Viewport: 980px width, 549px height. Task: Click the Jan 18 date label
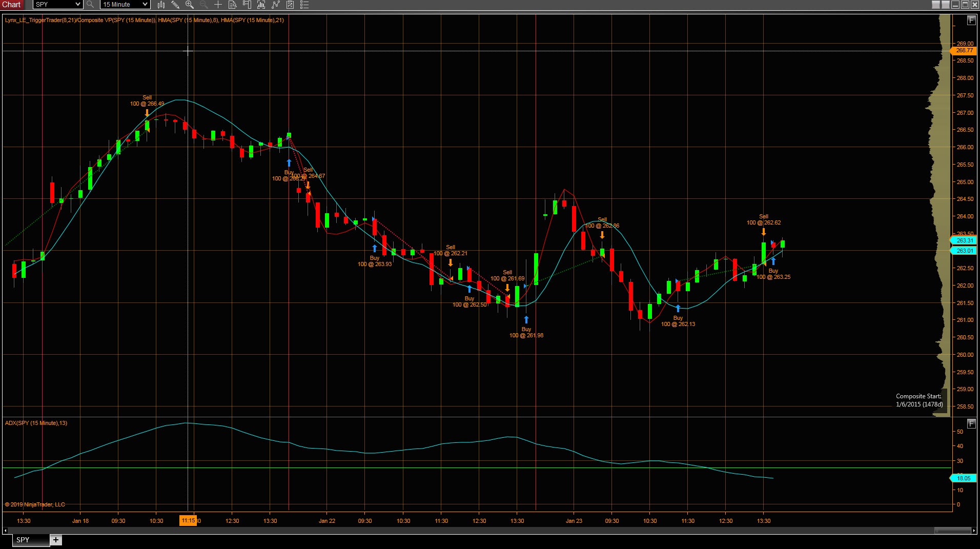click(x=80, y=521)
